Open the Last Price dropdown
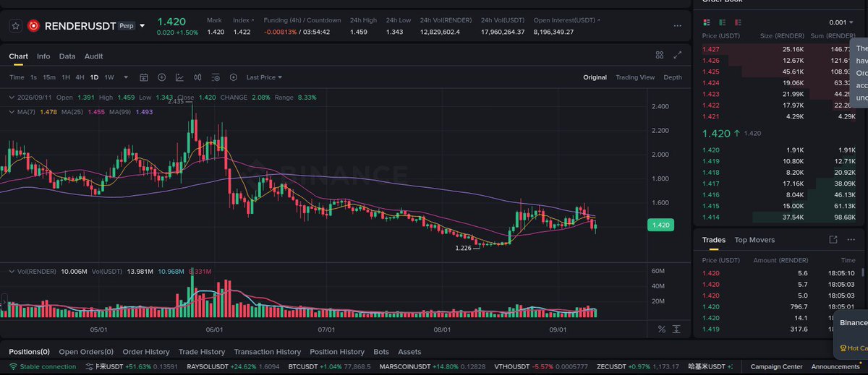 click(x=264, y=77)
